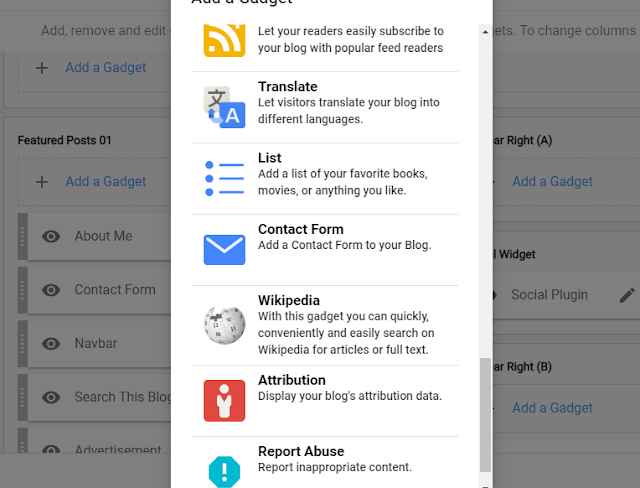Screen dimensions: 640x488
Task: Add the List gadget by its title
Action: click(270, 158)
